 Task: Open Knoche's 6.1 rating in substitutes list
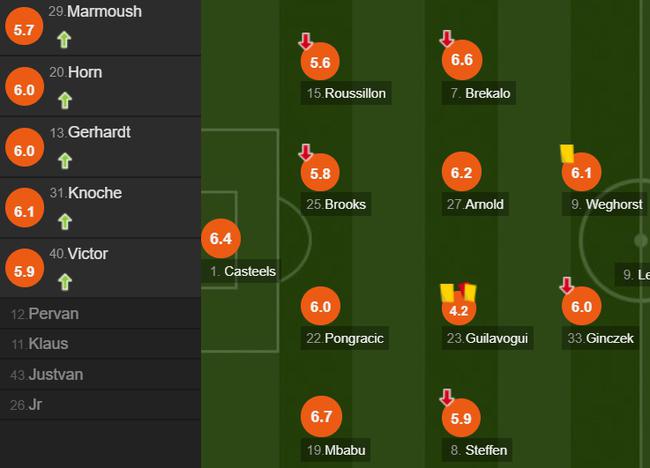click(24, 211)
